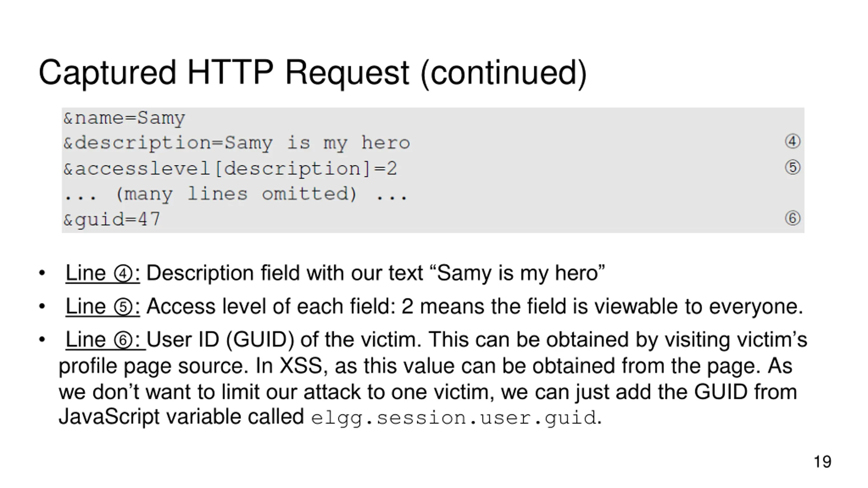The image size is (868, 488).
Task: Click the "&accesslevel[description]=2" code line
Action: coord(230,168)
